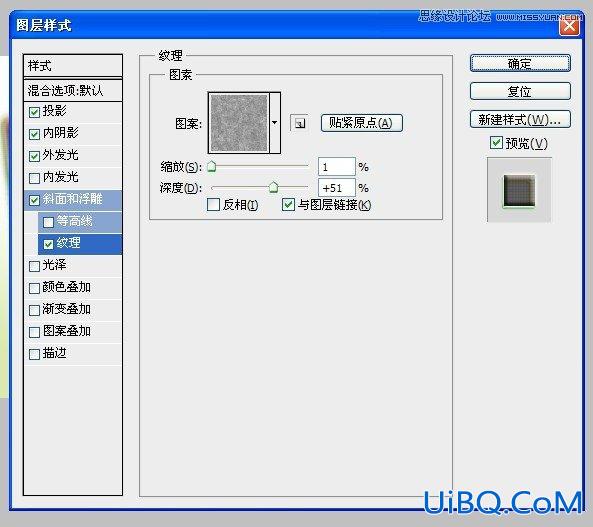Uncheck the 纹理 checkbox
593x527 pixels.
pos(48,244)
